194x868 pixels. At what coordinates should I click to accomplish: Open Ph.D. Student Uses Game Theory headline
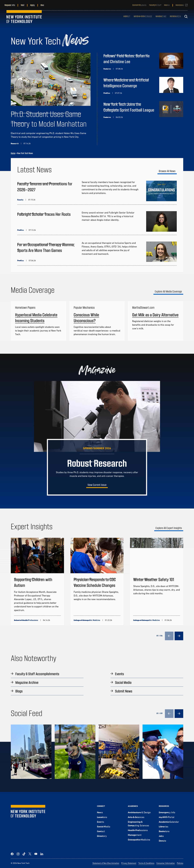click(48, 119)
